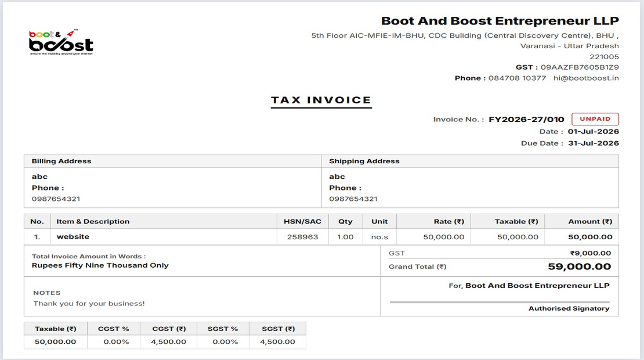Click the website item row name
Screen dimensions: 644x360
[x=73, y=237]
